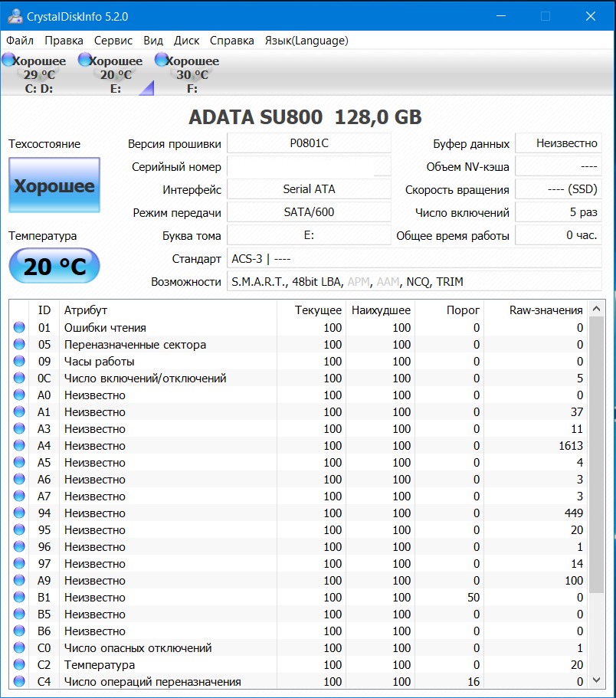Click the attribute list scrollbar thumb
Image resolution: width=616 pixels, height=698 pixels.
596,455
